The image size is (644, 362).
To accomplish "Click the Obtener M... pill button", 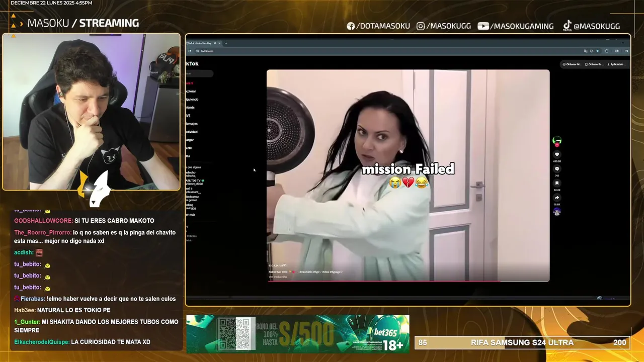I will tap(572, 64).
